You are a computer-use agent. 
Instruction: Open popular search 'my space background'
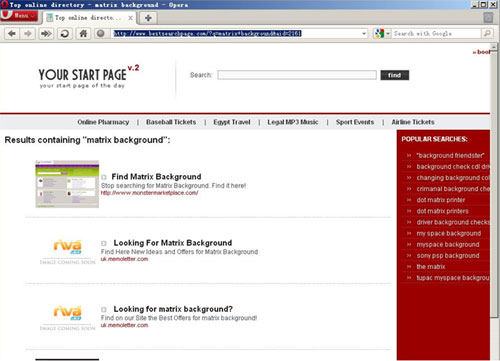click(449, 233)
